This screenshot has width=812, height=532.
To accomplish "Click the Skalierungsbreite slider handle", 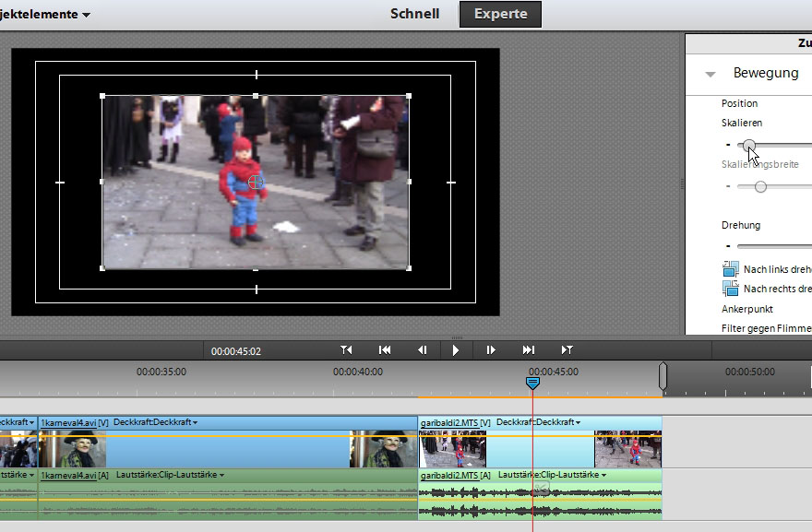I will tap(760, 187).
